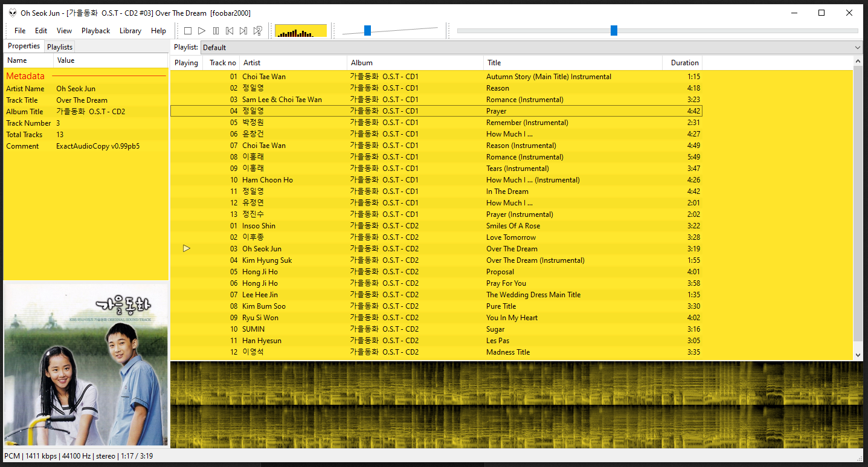The image size is (868, 467).
Task: Sort by the Title column header
Action: 573,63
